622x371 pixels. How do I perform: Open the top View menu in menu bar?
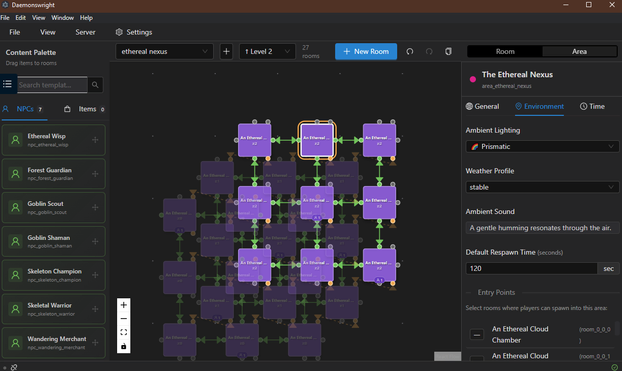click(38, 18)
